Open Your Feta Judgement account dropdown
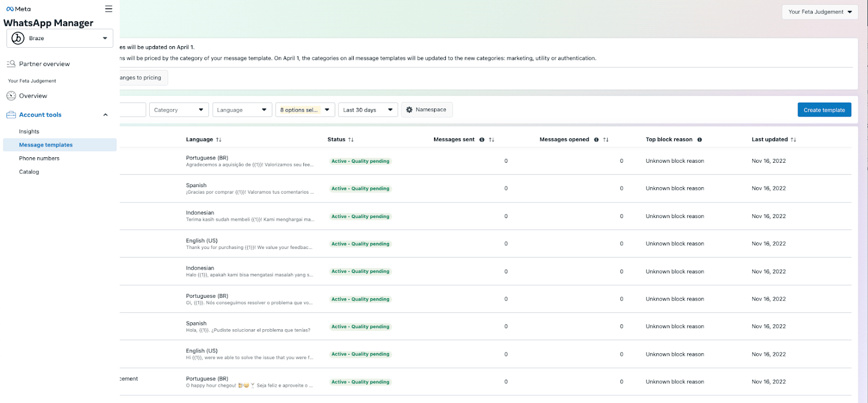Viewport: 868px width, 403px height. (x=820, y=12)
